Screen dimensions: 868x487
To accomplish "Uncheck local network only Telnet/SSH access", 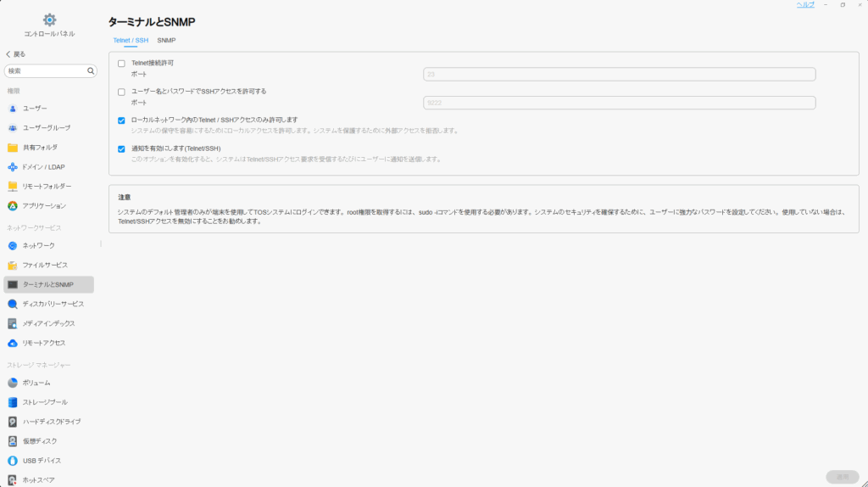I will [x=121, y=120].
